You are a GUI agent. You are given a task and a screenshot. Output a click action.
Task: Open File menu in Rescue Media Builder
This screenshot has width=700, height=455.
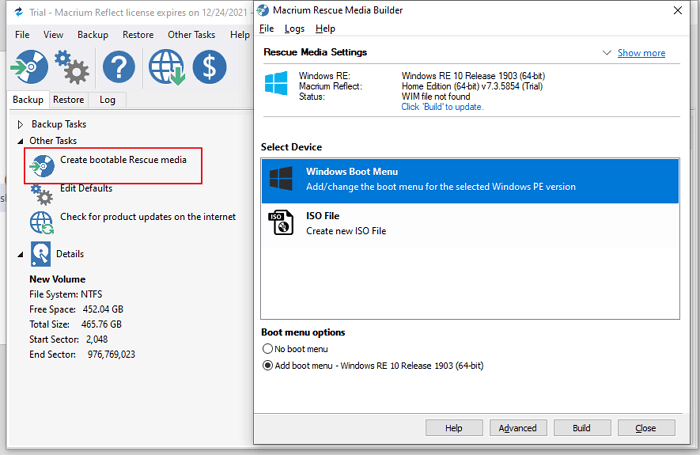tap(267, 29)
